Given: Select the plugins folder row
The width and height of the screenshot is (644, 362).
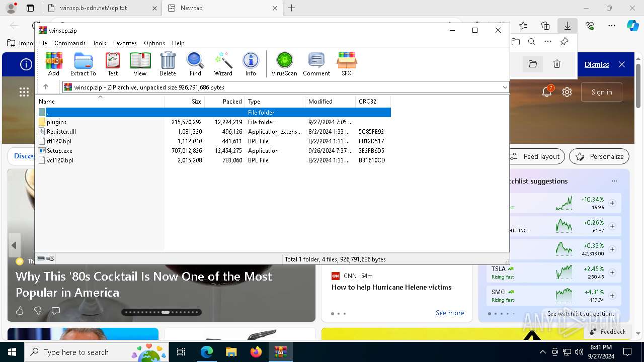Looking at the screenshot, I should (214, 122).
